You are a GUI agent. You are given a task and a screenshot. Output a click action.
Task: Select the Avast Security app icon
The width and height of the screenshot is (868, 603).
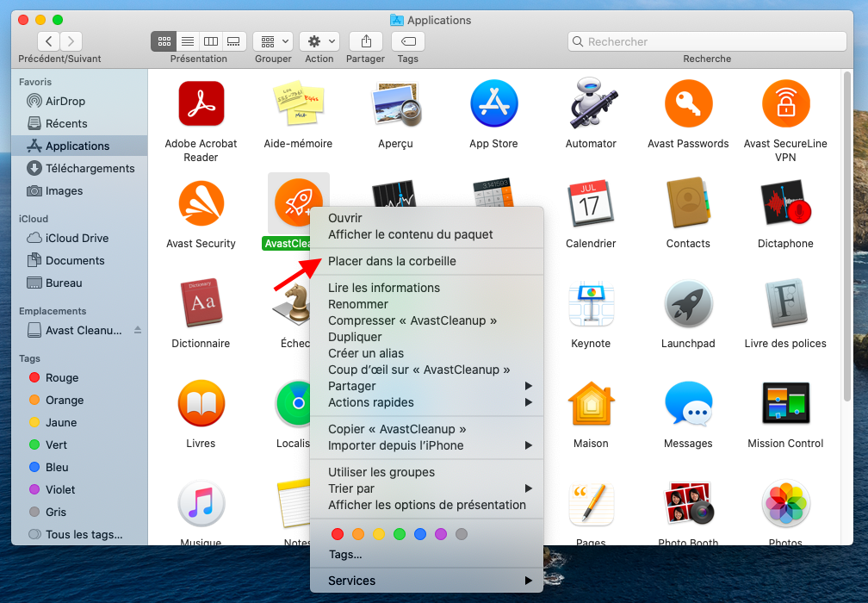(x=201, y=204)
